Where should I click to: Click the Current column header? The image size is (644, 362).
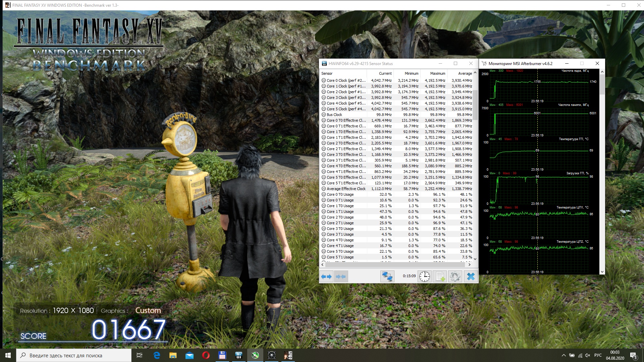click(385, 73)
